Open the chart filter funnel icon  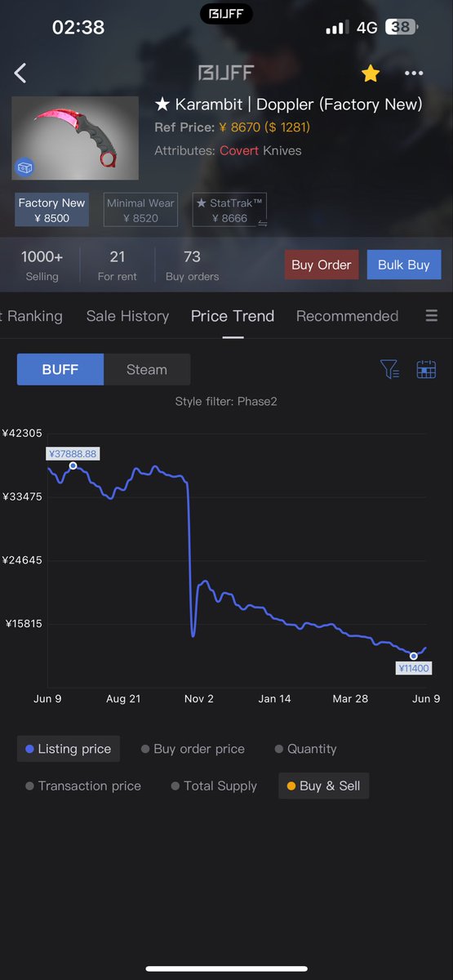coord(390,369)
